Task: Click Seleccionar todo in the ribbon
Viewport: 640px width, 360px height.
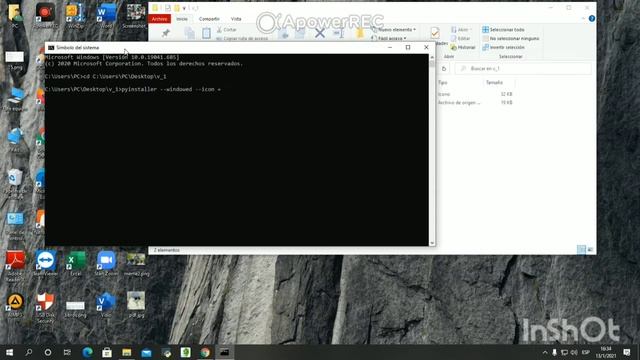Action: click(503, 30)
